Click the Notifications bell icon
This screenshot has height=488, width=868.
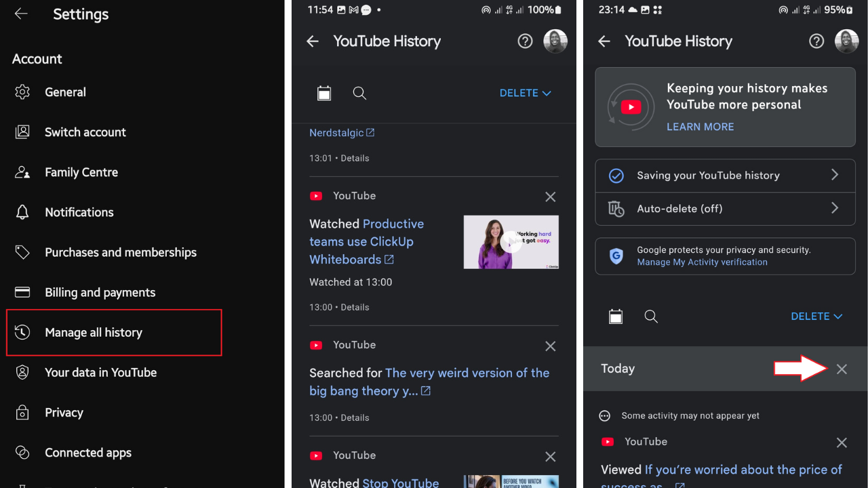click(x=21, y=211)
